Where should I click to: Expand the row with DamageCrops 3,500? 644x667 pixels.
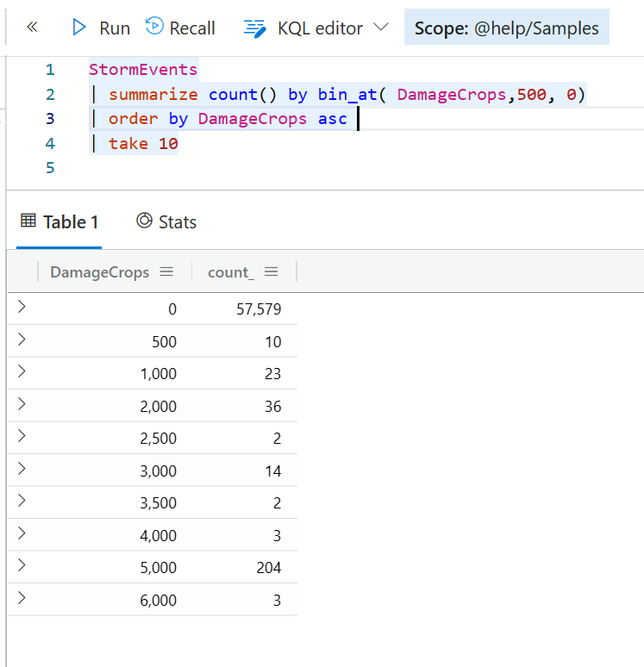coord(22,501)
